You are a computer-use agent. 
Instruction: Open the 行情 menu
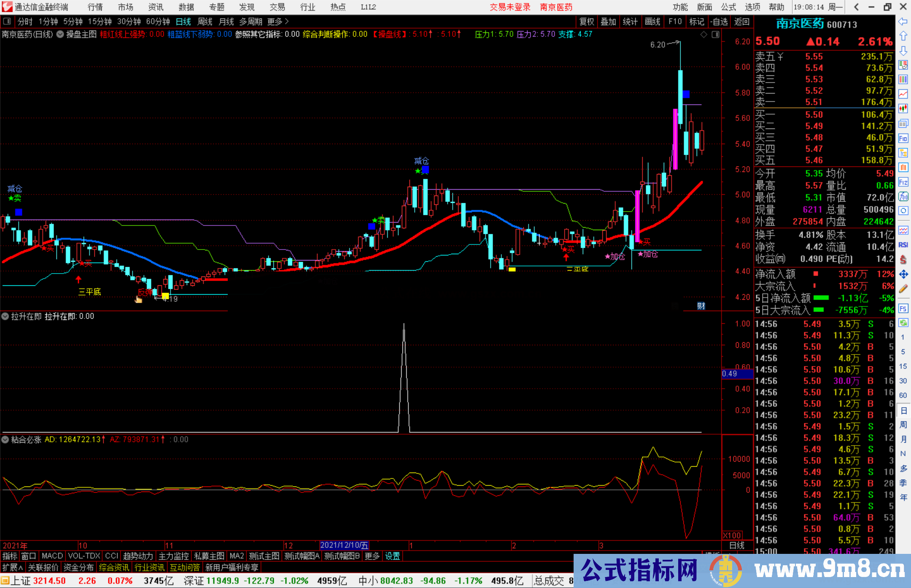coord(95,7)
